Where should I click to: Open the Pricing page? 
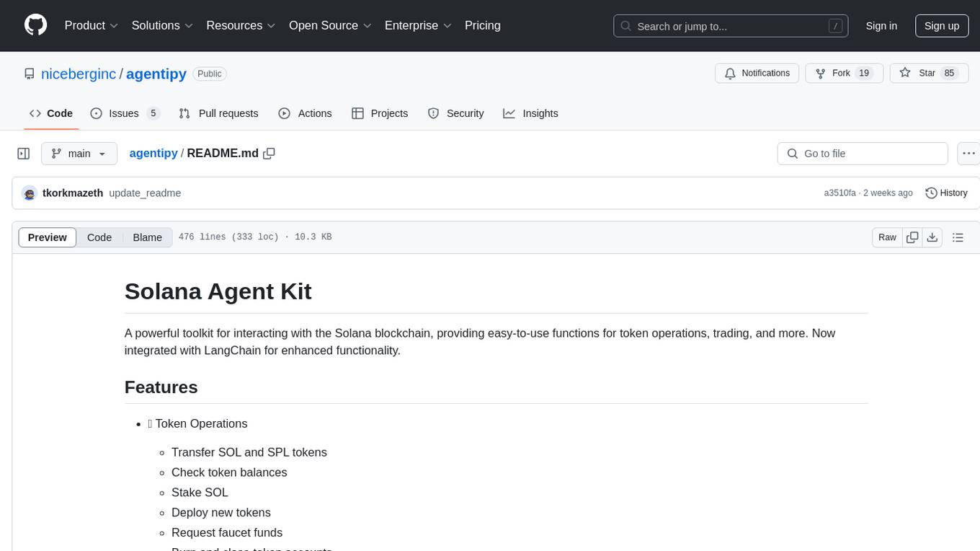click(x=483, y=25)
